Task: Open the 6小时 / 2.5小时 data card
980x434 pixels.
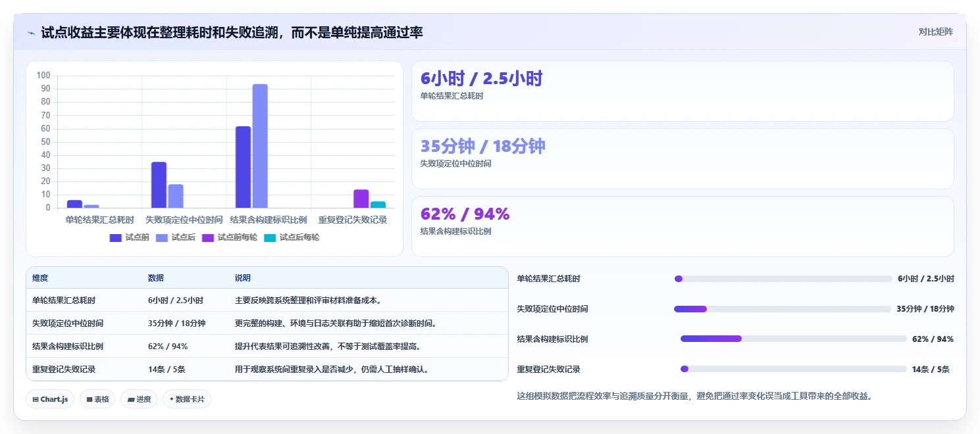Action: (x=683, y=91)
